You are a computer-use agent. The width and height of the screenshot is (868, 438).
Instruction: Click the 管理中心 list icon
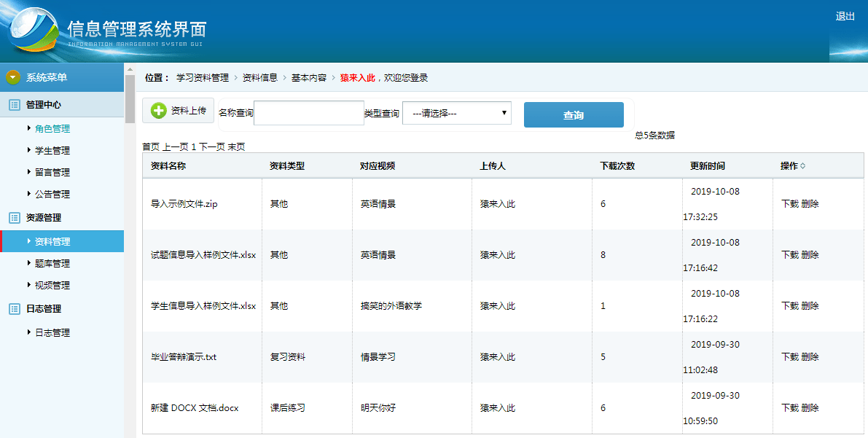point(15,105)
